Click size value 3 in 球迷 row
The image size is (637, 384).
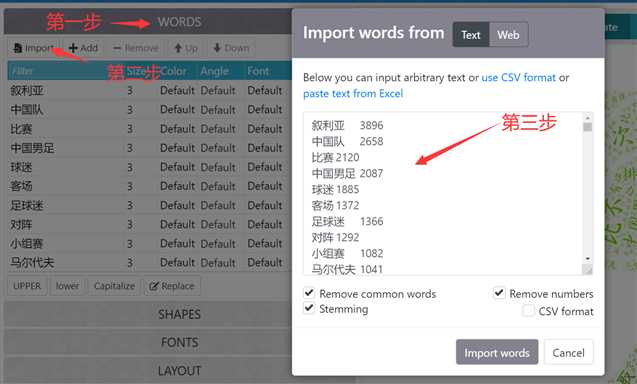pyautogui.click(x=130, y=167)
